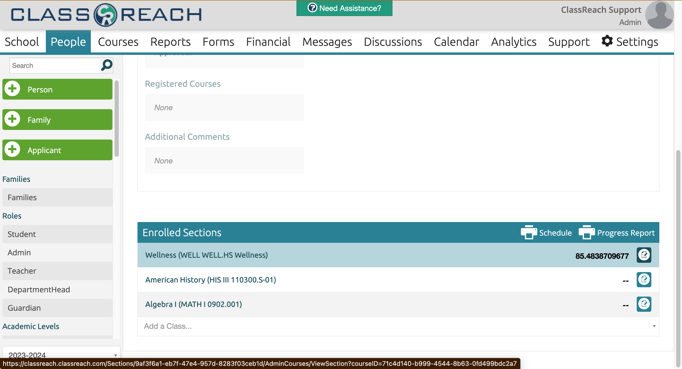Click the Algebra I row gauge icon
The height and width of the screenshot is (369, 682).
pos(644,304)
